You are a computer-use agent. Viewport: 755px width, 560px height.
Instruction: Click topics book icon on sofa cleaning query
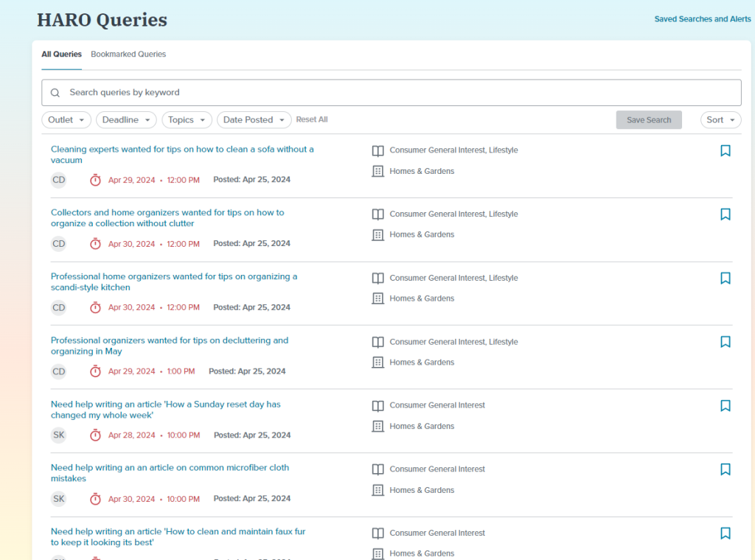click(x=378, y=150)
